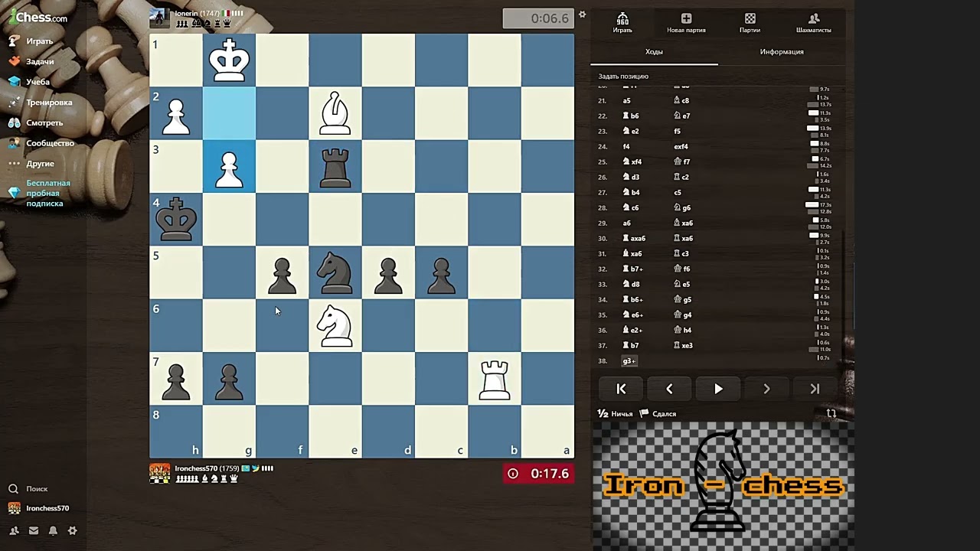Select the black king on h4
This screenshot has height=551, width=980.
pos(176,219)
